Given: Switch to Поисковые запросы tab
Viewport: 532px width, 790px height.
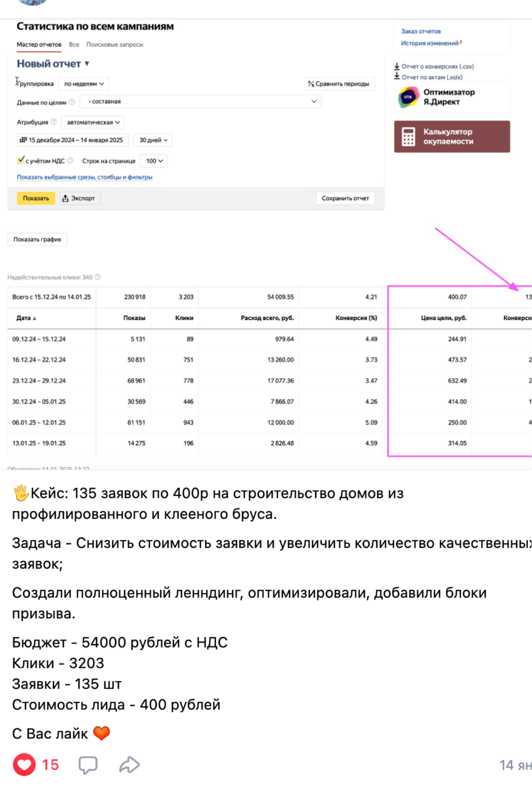Looking at the screenshot, I should point(114,45).
